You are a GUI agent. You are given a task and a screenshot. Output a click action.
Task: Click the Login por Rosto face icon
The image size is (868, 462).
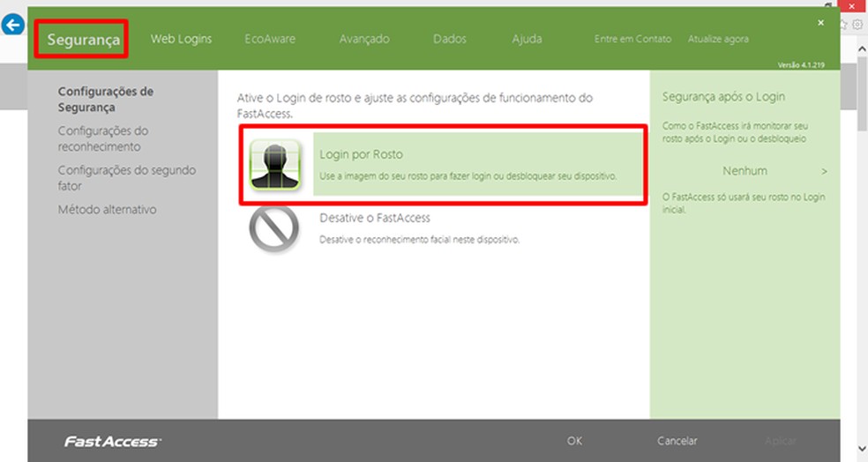click(274, 164)
